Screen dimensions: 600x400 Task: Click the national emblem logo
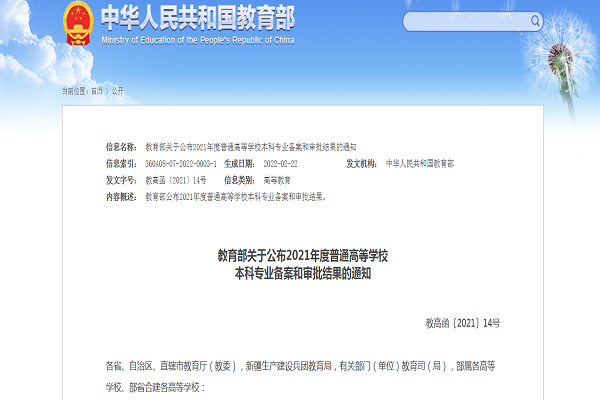pyautogui.click(x=78, y=23)
